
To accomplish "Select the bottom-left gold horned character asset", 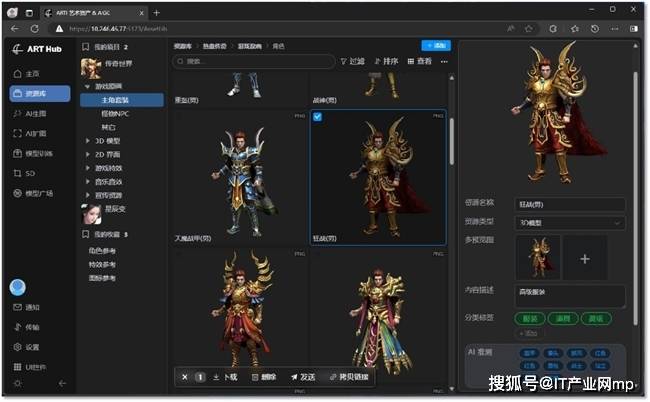I will coord(240,309).
